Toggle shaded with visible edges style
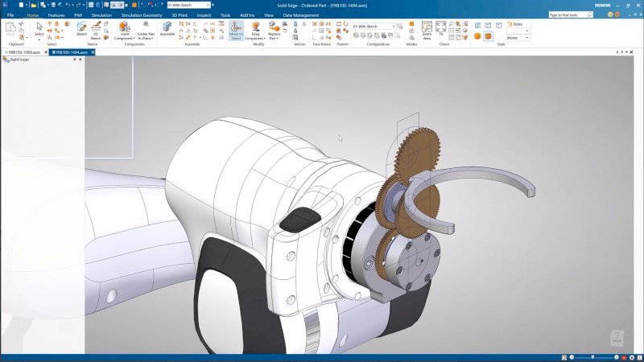644x362 pixels. tap(488, 35)
